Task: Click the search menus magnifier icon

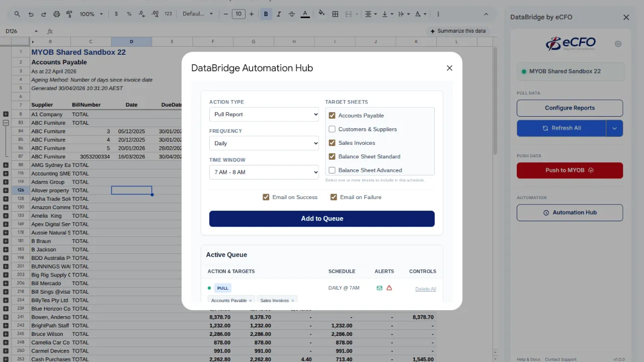Action: click(18, 14)
